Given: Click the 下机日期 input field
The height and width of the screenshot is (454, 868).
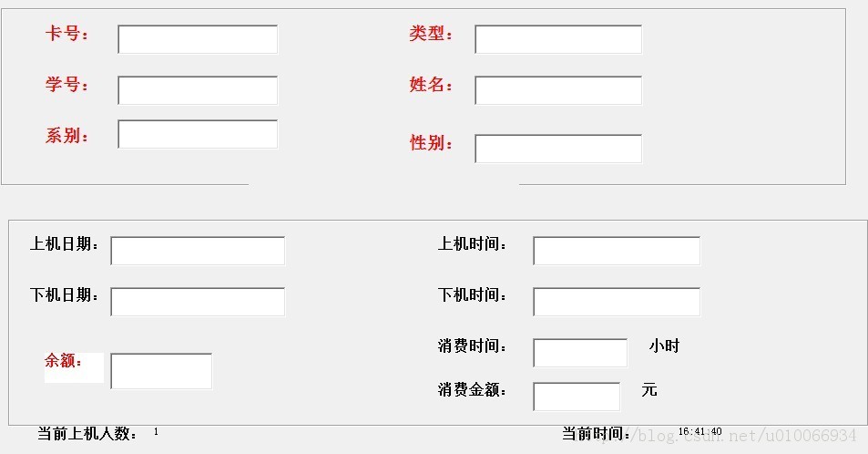Looking at the screenshot, I should point(198,302).
